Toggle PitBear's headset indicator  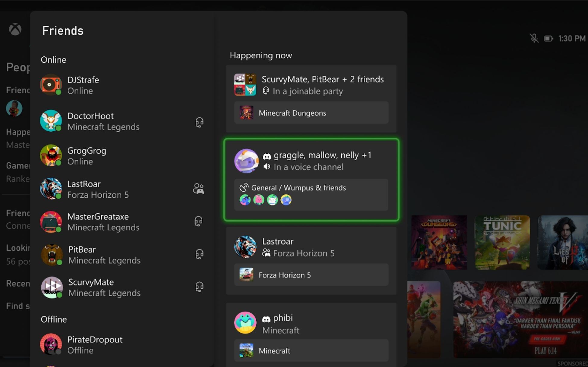click(x=199, y=254)
